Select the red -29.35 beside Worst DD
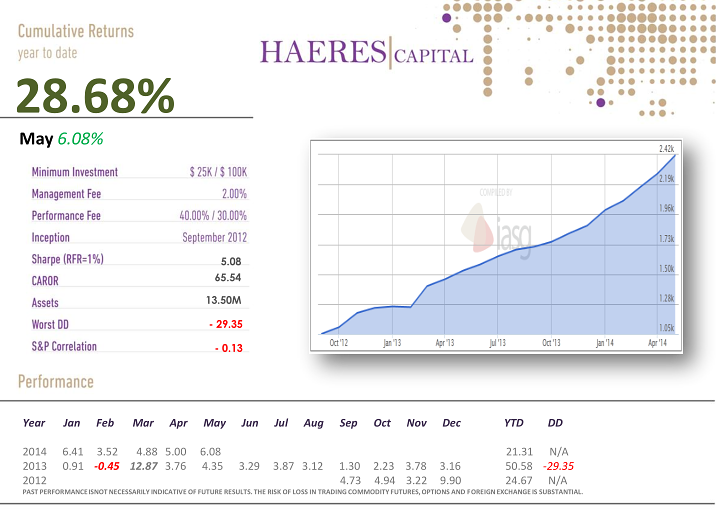 tap(226, 324)
